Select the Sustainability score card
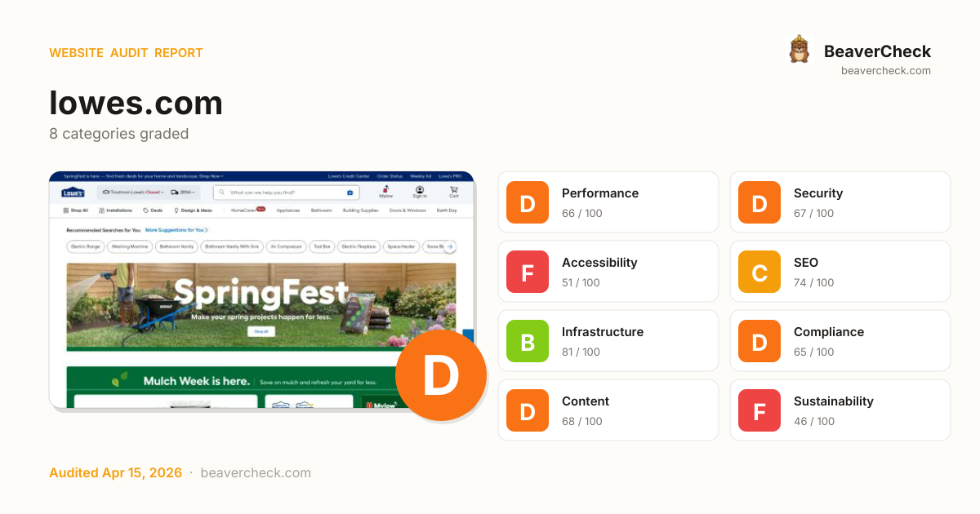 [x=840, y=410]
